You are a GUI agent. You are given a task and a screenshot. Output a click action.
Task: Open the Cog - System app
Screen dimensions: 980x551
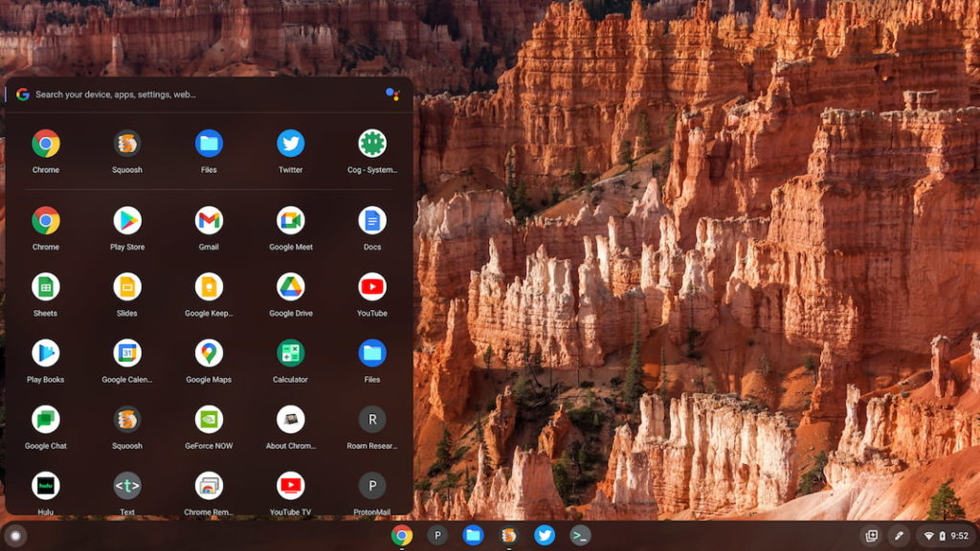[x=372, y=143]
